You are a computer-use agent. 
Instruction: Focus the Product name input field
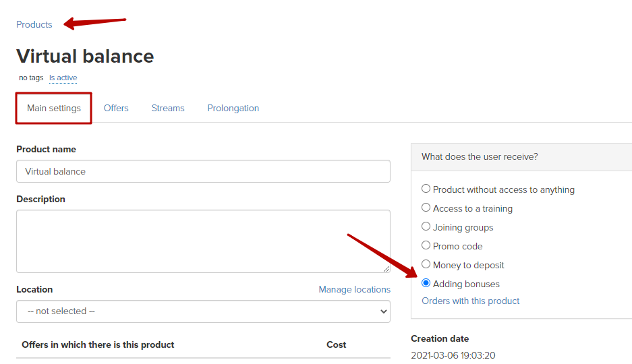pyautogui.click(x=203, y=171)
